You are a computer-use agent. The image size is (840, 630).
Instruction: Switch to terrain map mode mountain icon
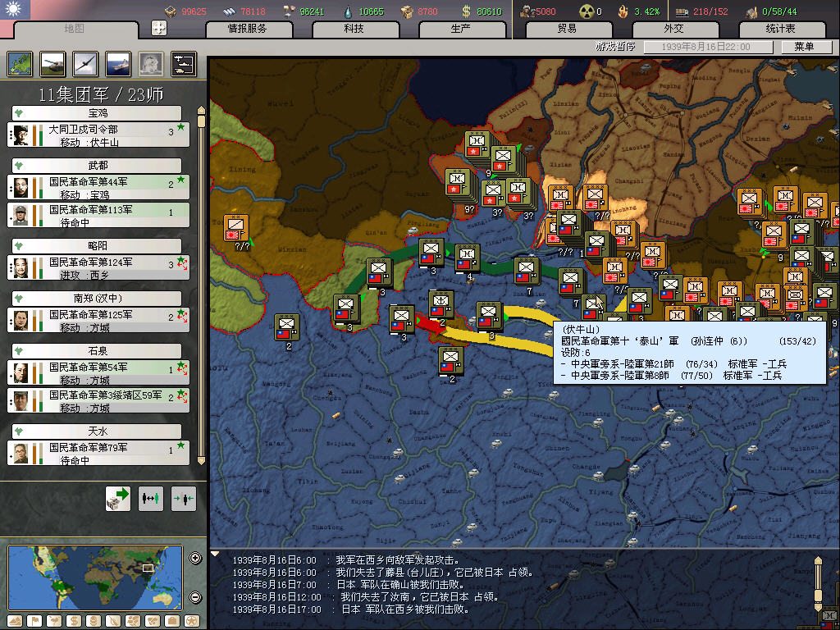pos(15,622)
